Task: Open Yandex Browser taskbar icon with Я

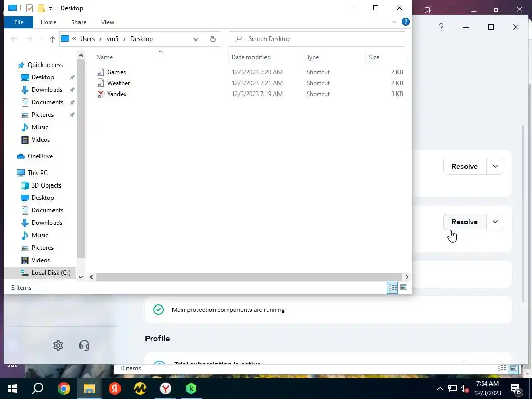Action: [x=115, y=389]
